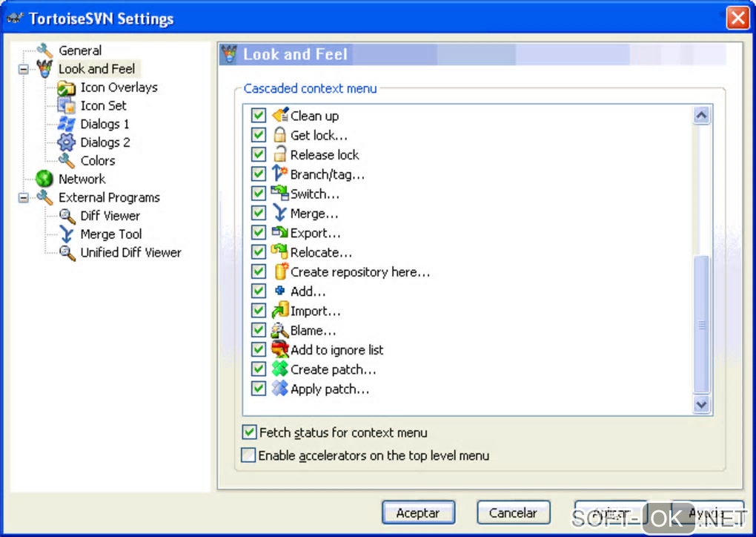
Task: Click the Icon Set icon
Action: coord(66,105)
